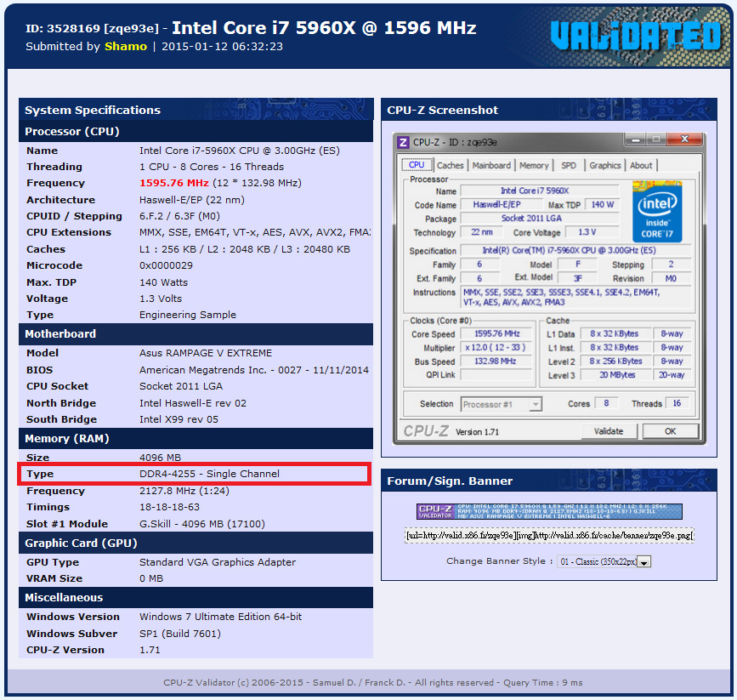Click the signature banner preview image
The image size is (737, 700).
pos(544,511)
